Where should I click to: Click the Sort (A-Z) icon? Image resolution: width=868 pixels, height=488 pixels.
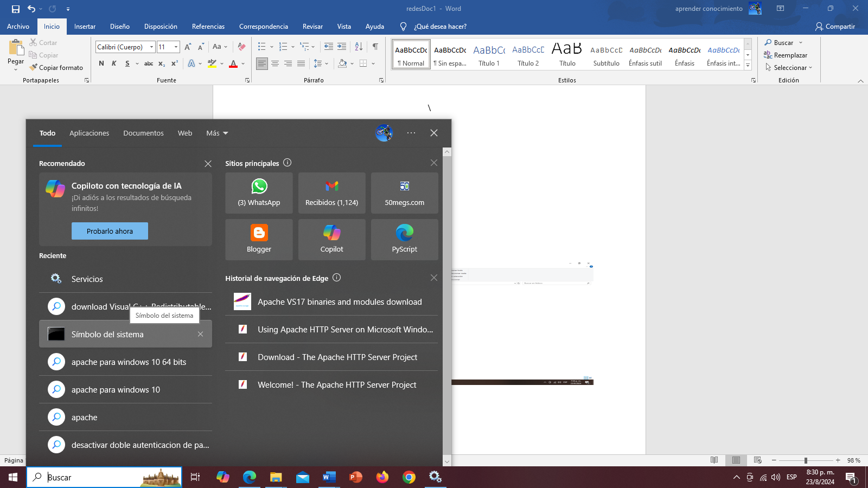click(x=359, y=47)
